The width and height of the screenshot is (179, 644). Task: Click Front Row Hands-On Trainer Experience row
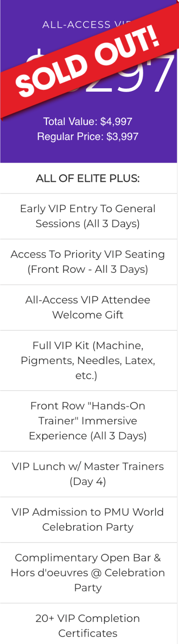coord(88,421)
